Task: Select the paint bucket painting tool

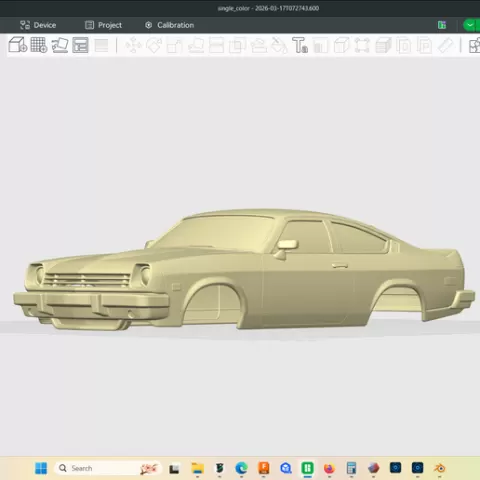Action: 279,46
